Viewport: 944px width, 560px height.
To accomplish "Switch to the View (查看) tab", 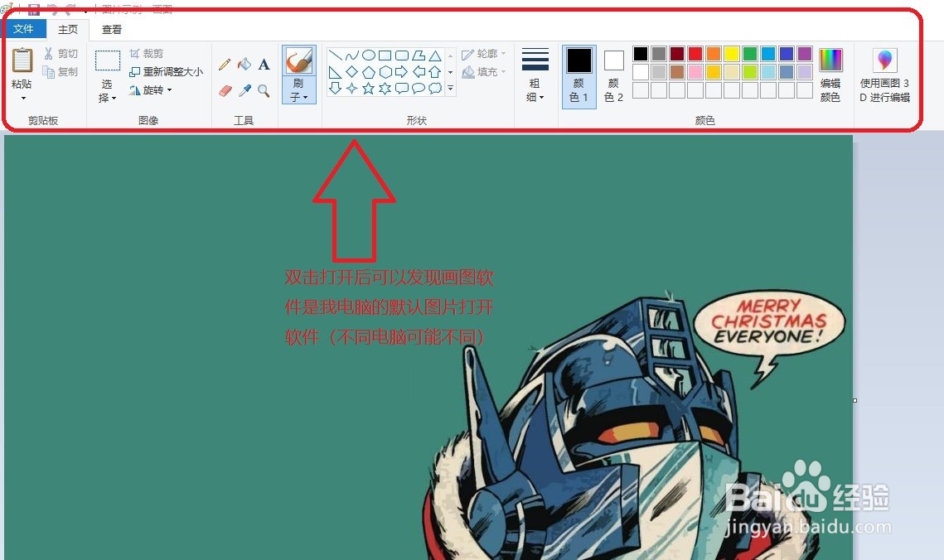I will 112,29.
